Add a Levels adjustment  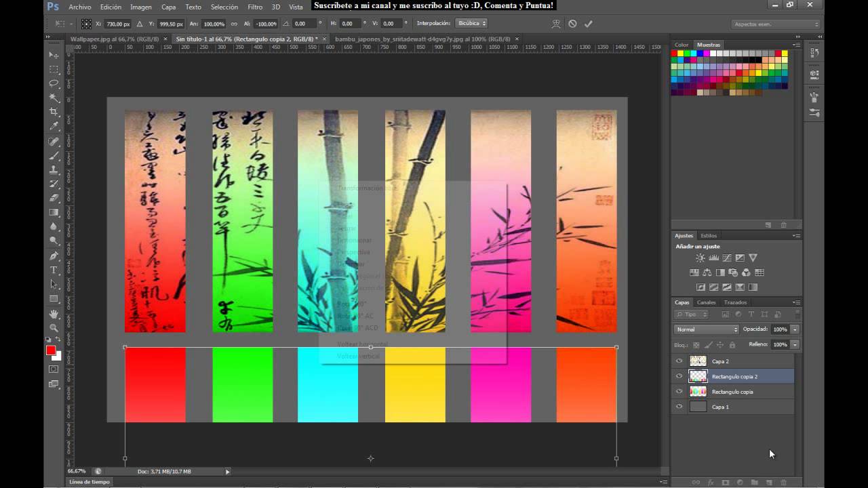(x=713, y=258)
